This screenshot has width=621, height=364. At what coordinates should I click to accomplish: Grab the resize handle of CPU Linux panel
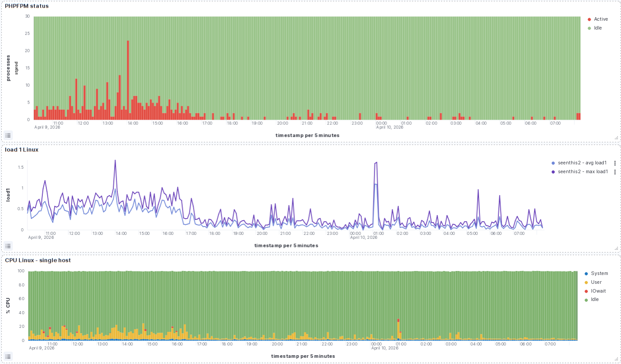pyautogui.click(x=617, y=359)
